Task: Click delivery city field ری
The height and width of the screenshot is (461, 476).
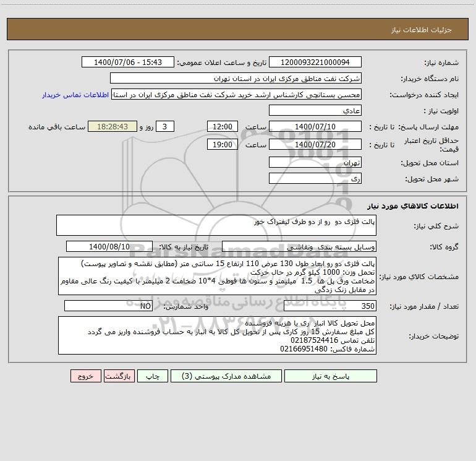Action: [315, 178]
